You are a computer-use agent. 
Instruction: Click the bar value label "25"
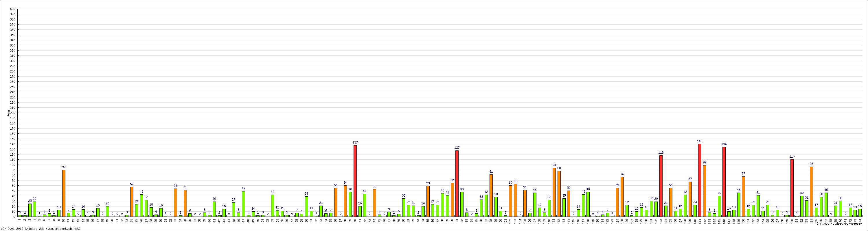point(30,201)
